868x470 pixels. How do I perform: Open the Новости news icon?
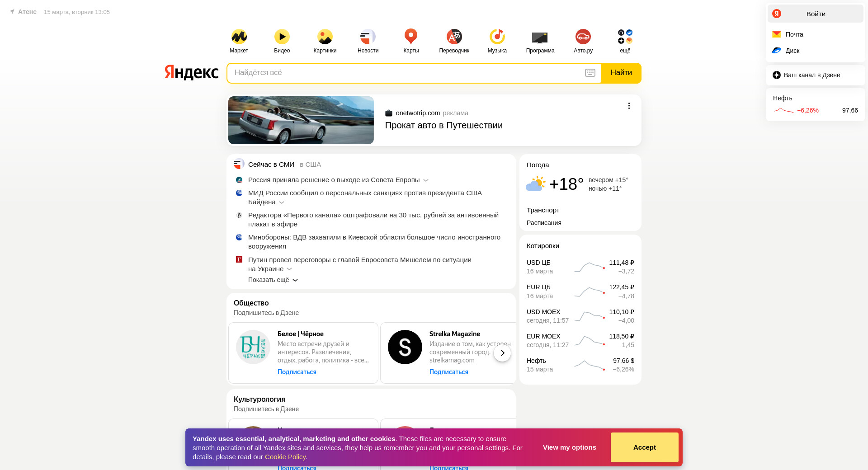click(368, 37)
